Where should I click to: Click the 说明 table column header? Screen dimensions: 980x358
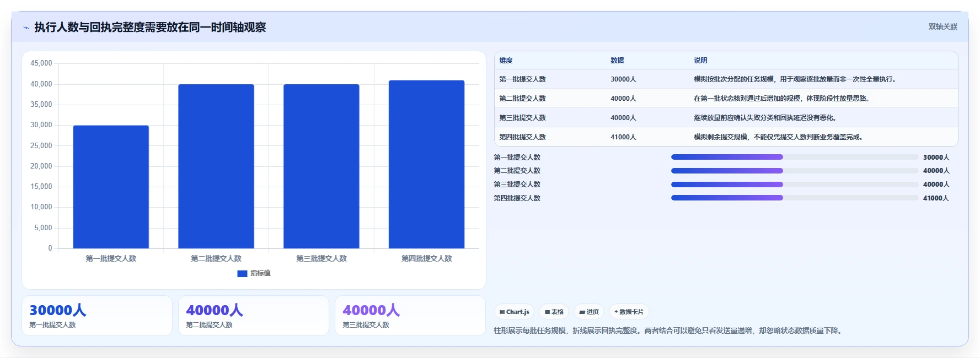[700, 61]
